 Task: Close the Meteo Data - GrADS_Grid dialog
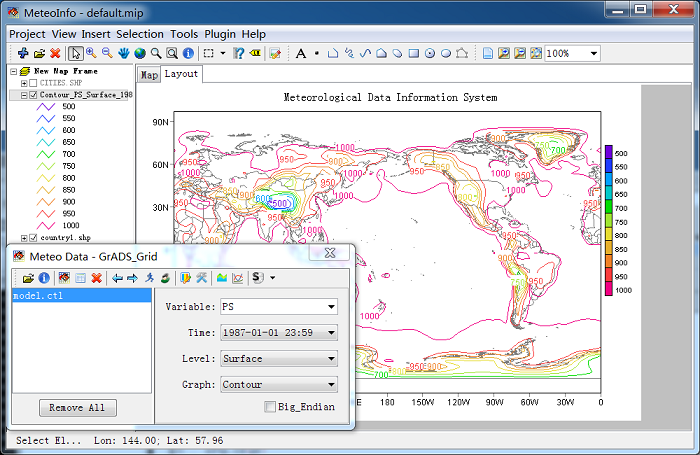pos(329,253)
